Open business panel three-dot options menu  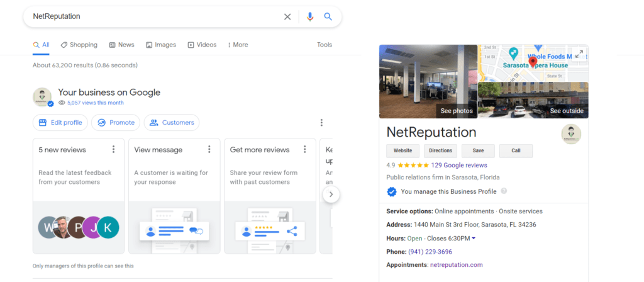[x=321, y=123]
